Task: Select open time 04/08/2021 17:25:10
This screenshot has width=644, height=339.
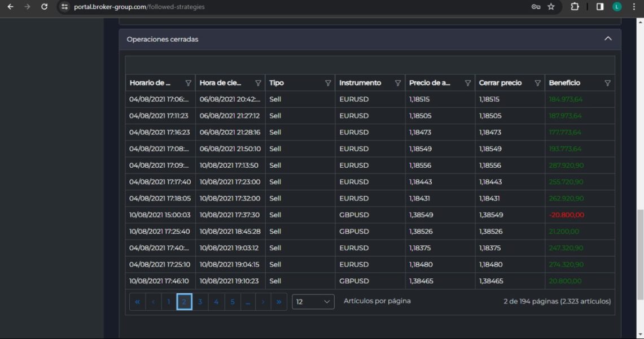Action: (x=160, y=264)
